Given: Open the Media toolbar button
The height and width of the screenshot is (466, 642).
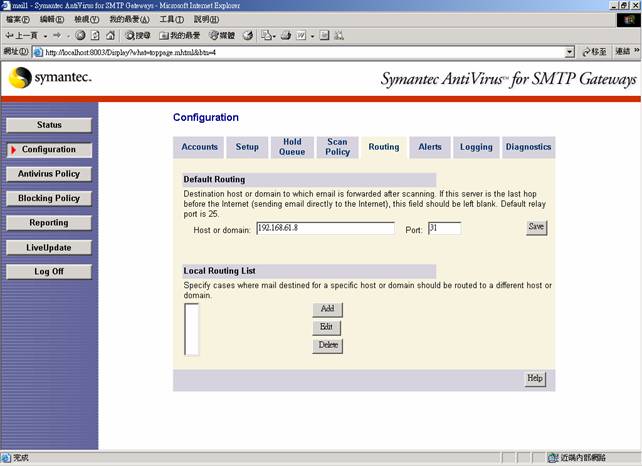Looking at the screenshot, I should (x=222, y=36).
